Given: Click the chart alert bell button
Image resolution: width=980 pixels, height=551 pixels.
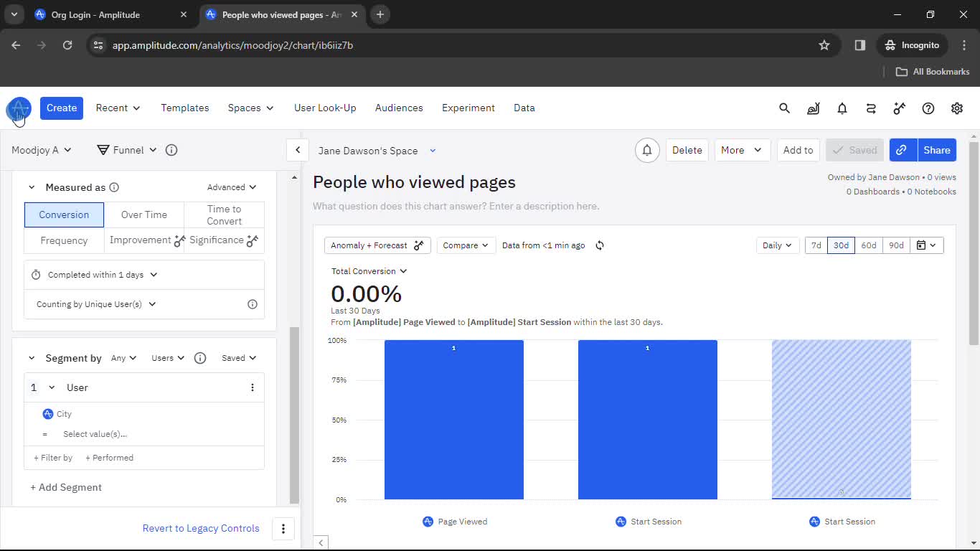Looking at the screenshot, I should tap(647, 150).
